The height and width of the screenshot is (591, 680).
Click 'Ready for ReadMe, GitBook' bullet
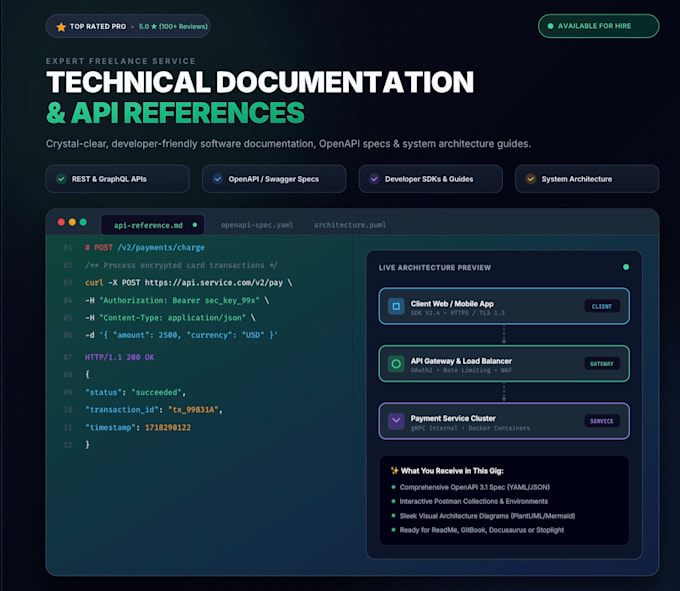(x=482, y=530)
